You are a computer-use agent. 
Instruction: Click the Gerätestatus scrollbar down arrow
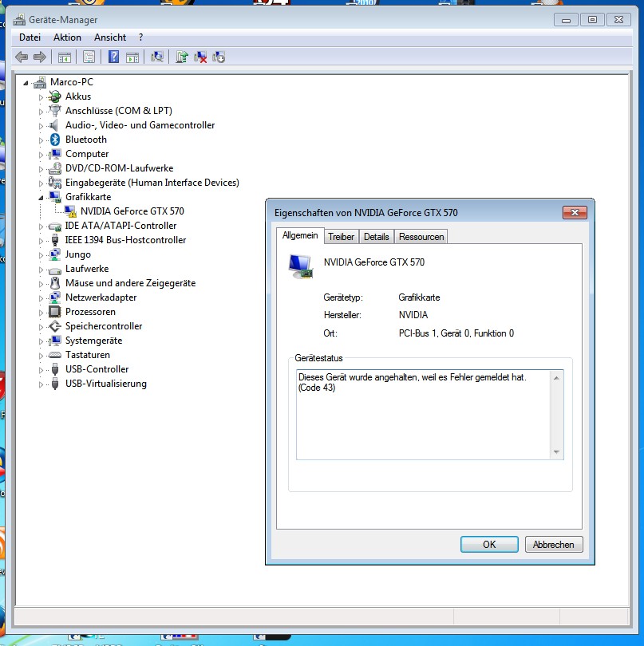click(x=556, y=452)
